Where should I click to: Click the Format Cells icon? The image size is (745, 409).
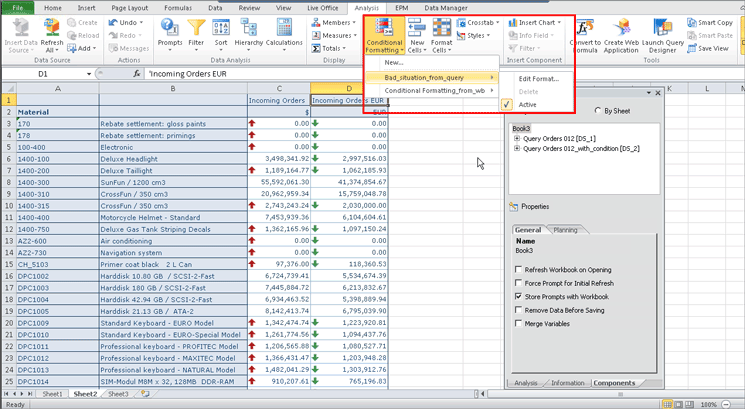(441, 28)
